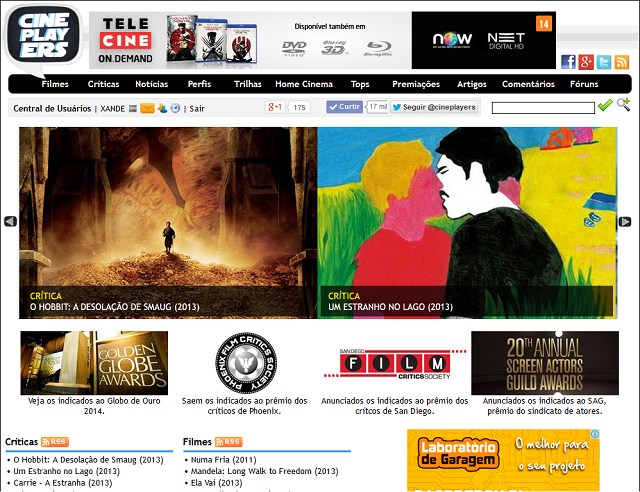Open 'O Hobbit: A Desolação de Smaug' in Críticas list

point(88,460)
